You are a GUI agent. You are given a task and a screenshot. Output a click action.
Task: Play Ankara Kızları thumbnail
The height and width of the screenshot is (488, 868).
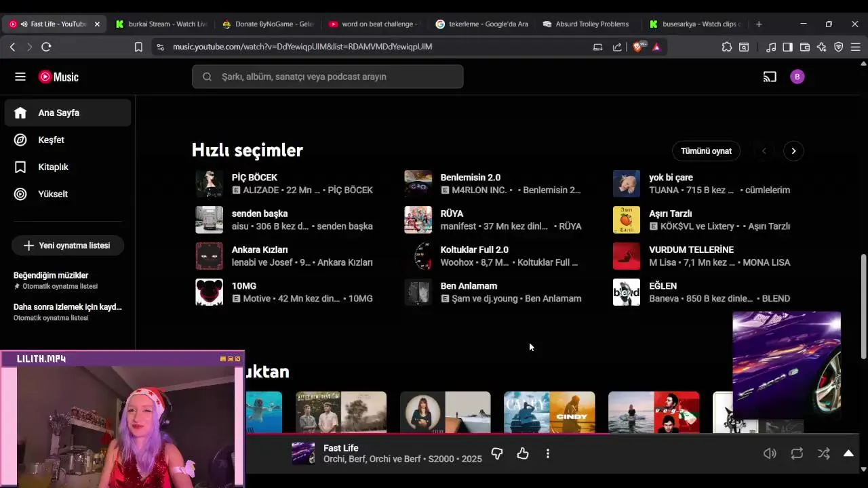point(210,256)
